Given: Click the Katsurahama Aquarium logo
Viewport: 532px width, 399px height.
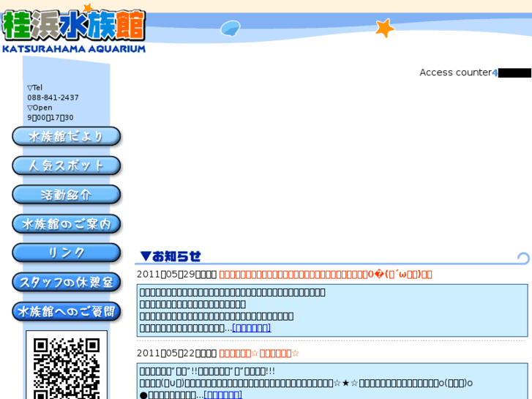Looking at the screenshot, I should [x=74, y=29].
